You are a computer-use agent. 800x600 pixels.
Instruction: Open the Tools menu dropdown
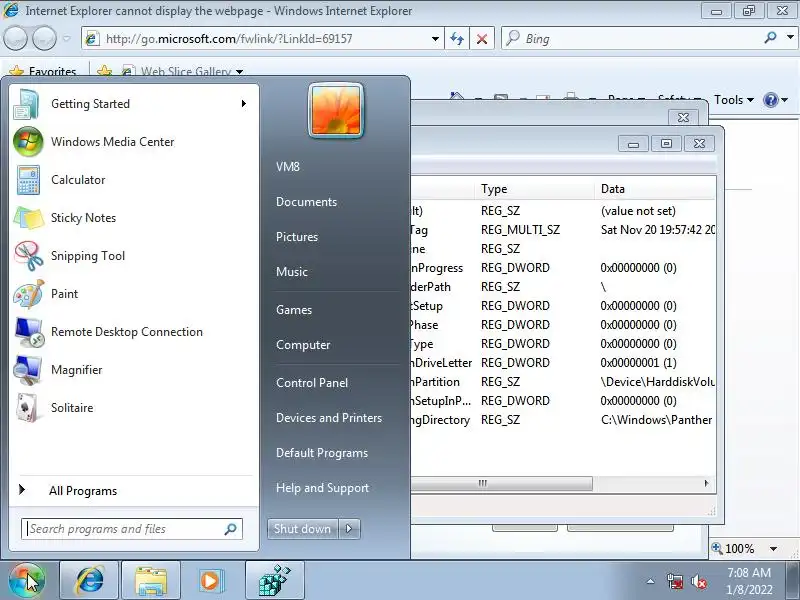point(734,100)
